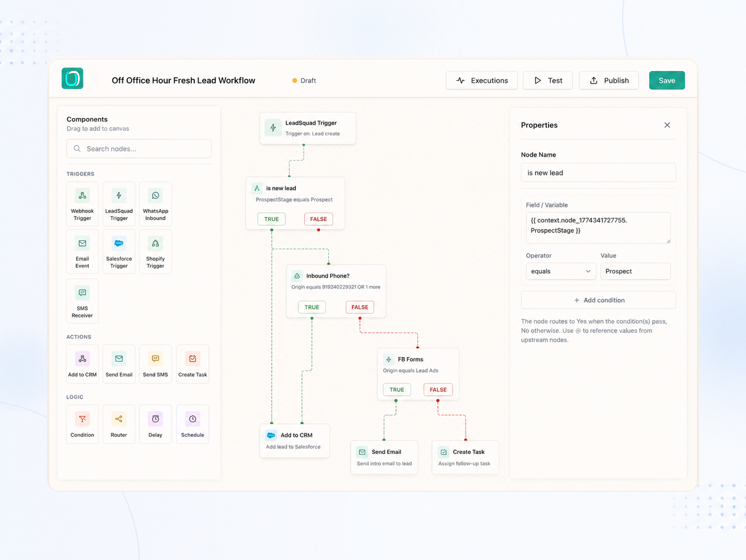The height and width of the screenshot is (560, 746).
Task: Click 'ProspectStage equals Prospect' condition text
Action: tap(294, 199)
